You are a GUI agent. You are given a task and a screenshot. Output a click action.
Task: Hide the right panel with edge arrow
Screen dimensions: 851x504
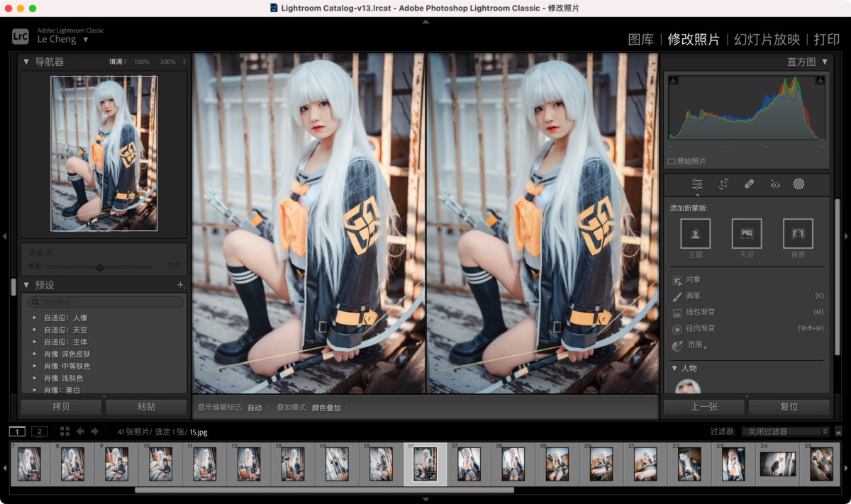click(x=846, y=236)
